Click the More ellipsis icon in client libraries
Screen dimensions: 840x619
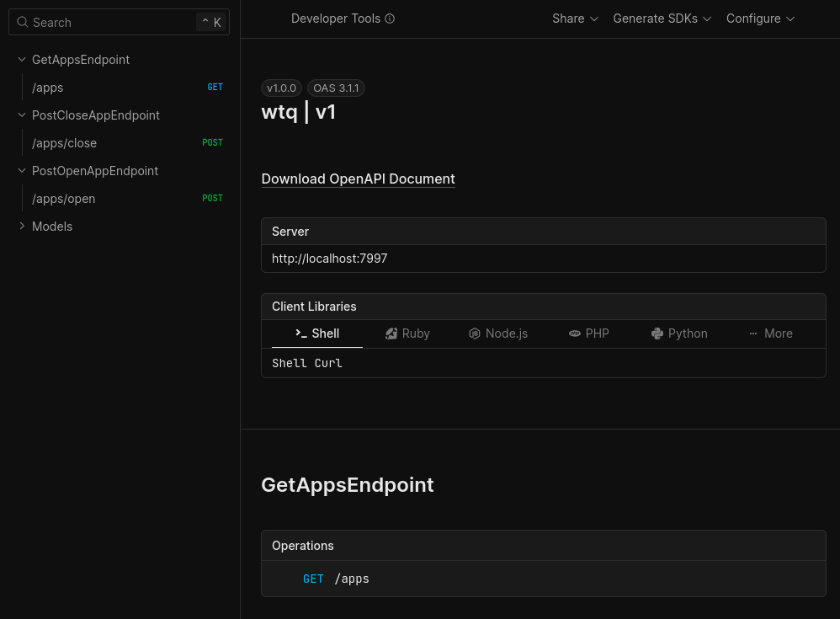tap(754, 334)
